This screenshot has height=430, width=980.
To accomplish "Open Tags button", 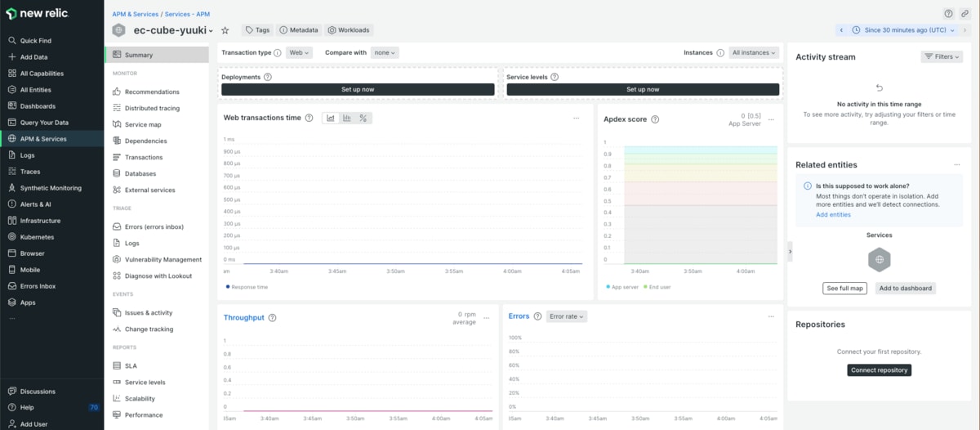I will point(257,30).
